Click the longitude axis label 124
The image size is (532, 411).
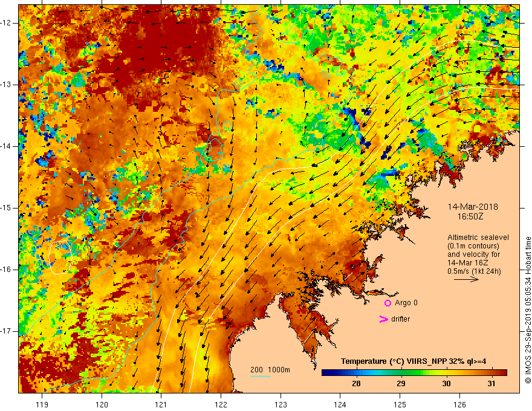[340, 404]
